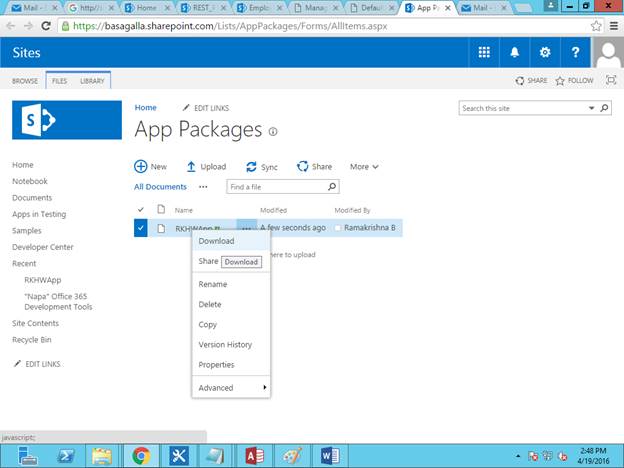Open Recycle Bin in left navigation
The image size is (624, 468).
pos(31,339)
